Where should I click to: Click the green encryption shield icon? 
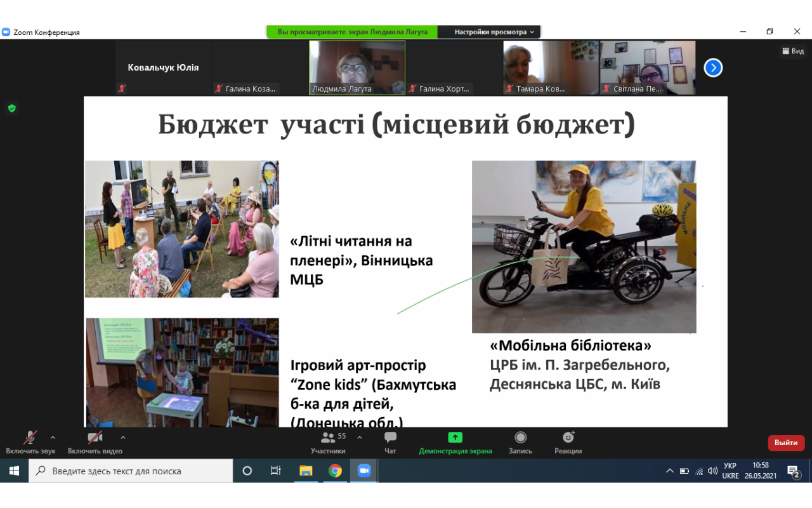point(11,109)
